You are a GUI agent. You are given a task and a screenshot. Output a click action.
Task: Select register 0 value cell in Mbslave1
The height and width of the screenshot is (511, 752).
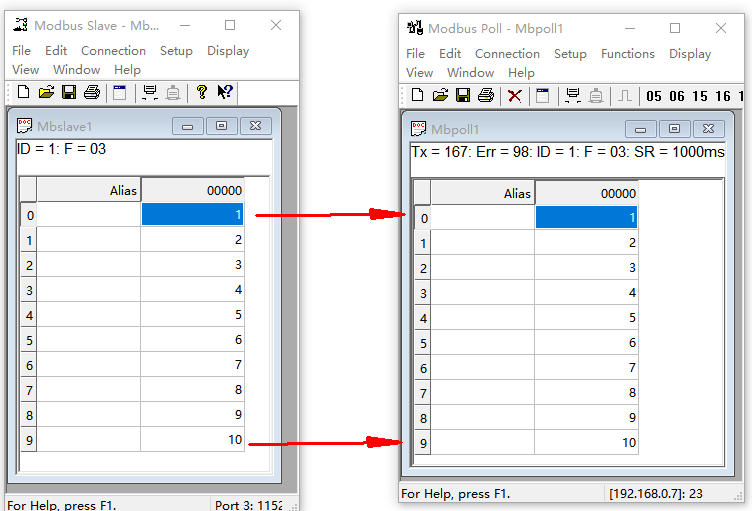coord(192,214)
